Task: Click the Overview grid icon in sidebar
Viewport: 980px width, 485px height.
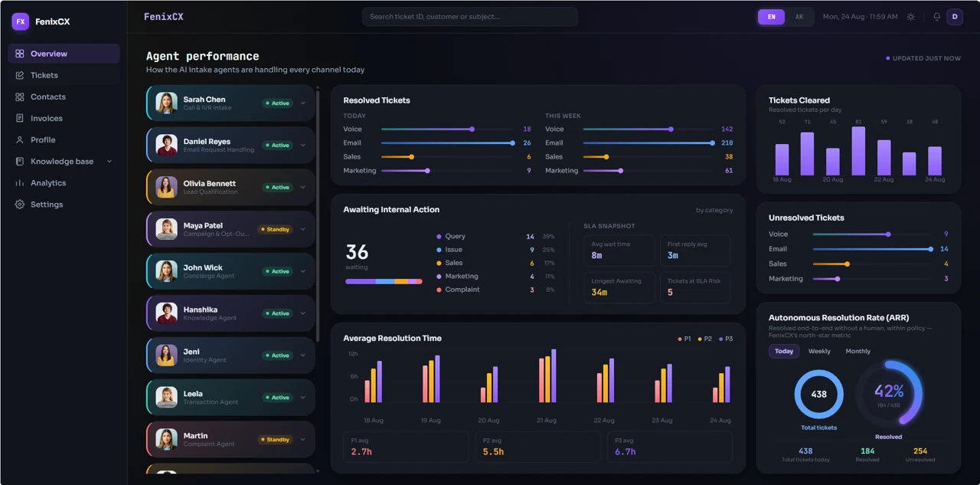Action: (20, 54)
